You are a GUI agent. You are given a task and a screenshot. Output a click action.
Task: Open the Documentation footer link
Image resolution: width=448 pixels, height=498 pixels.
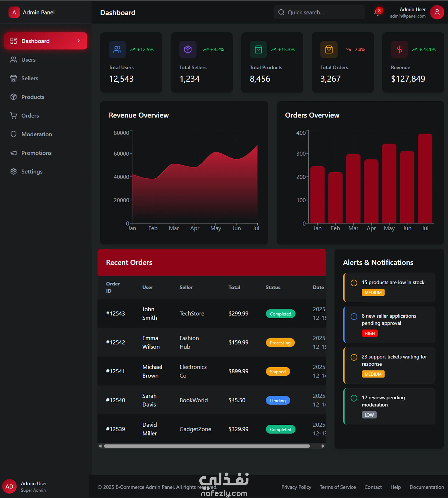tap(427, 487)
